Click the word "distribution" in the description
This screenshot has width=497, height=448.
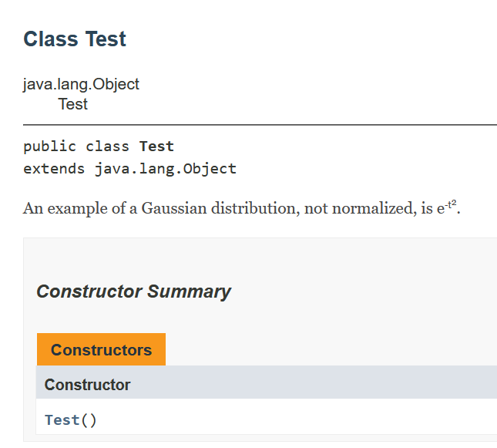252,208
